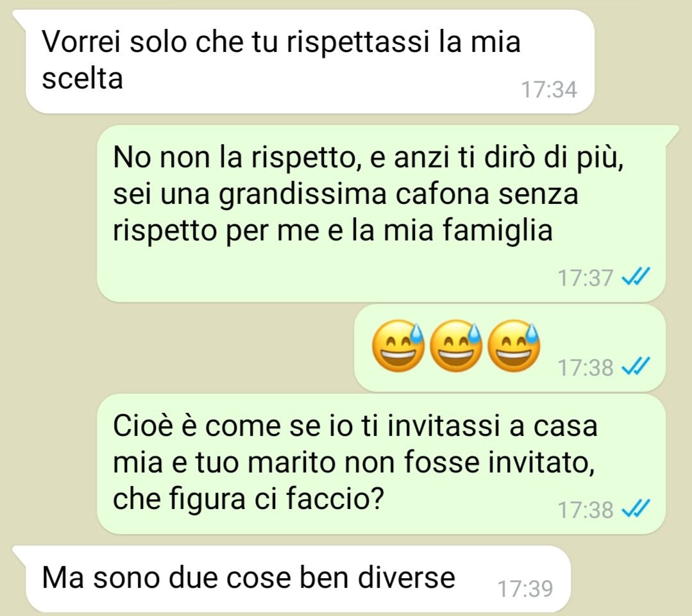692x616 pixels.
Task: Click the middle sweat-smile emoji
Action: [x=456, y=345]
